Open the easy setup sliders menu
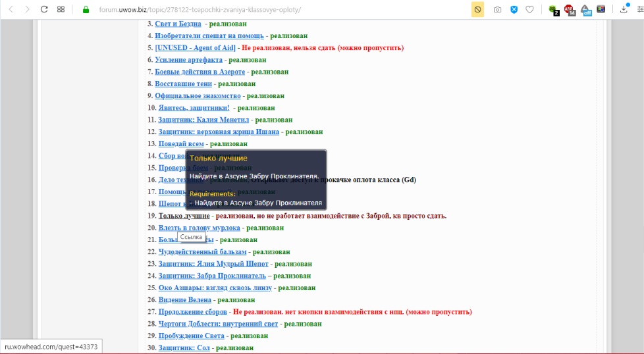The height and width of the screenshot is (354, 644). pyautogui.click(x=639, y=9)
